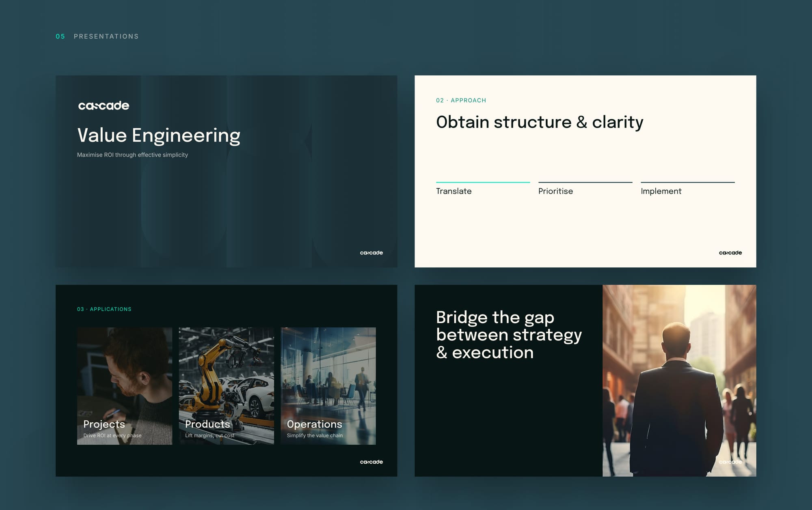Click the Value Engineering title
812x510 pixels.
coord(159,136)
